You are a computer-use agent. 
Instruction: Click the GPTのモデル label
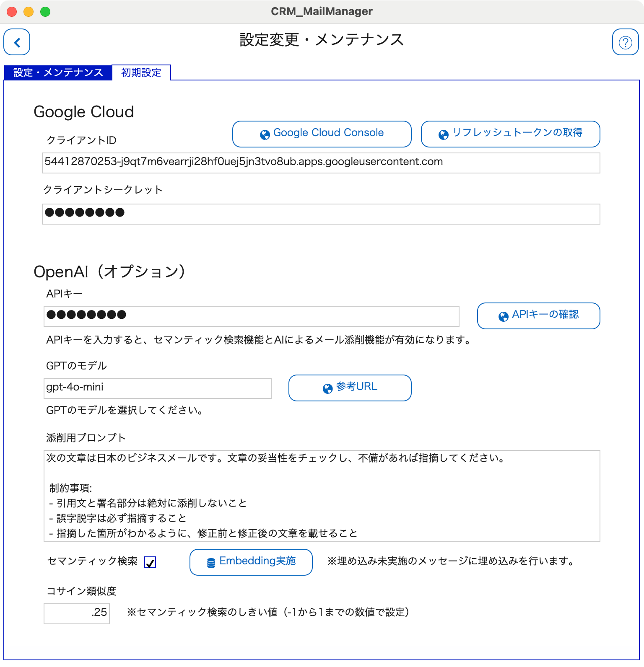click(77, 366)
